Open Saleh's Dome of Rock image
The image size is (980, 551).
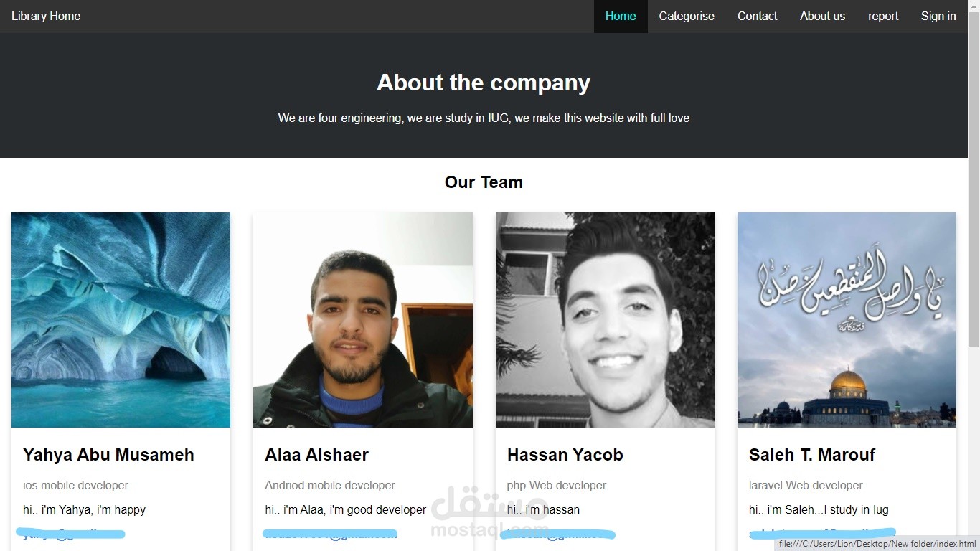pos(847,320)
